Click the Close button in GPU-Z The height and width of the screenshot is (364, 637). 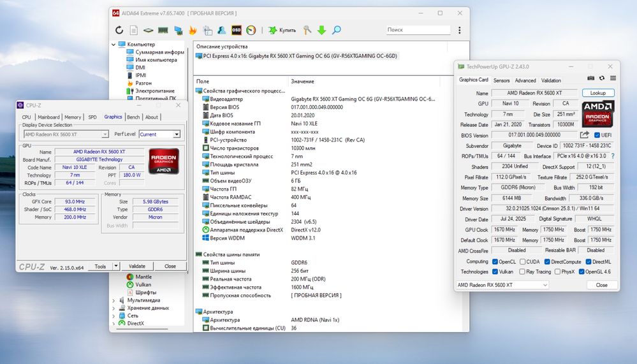pyautogui.click(x=602, y=285)
